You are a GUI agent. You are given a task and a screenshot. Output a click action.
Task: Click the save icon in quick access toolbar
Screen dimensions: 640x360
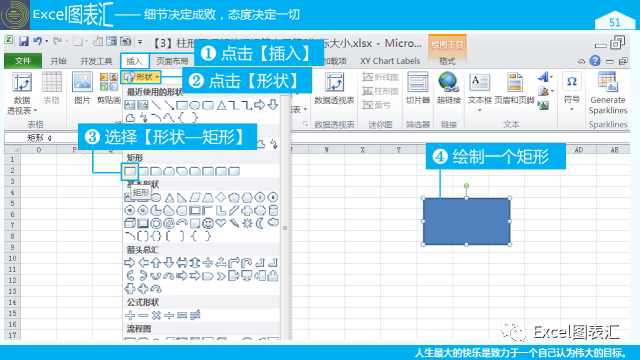pyautogui.click(x=24, y=41)
